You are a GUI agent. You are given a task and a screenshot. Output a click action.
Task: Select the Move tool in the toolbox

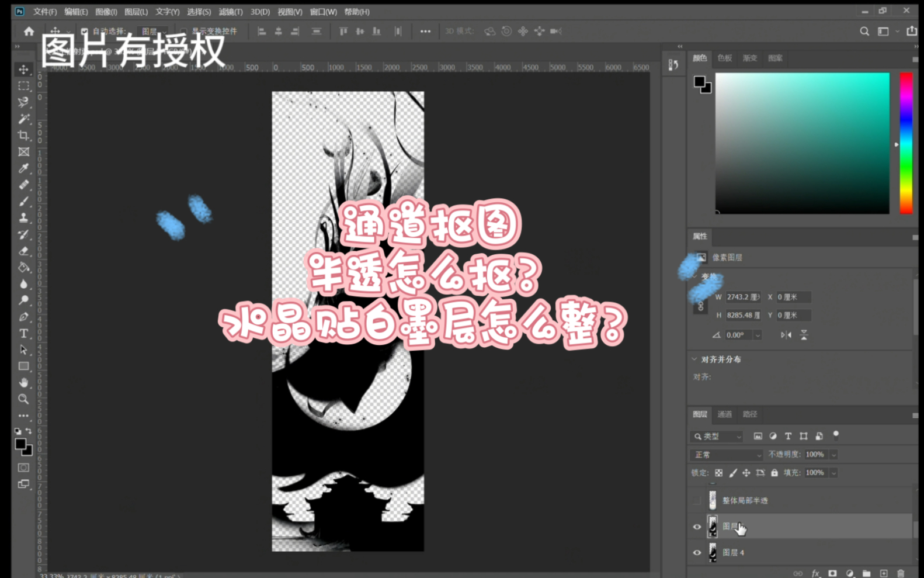click(x=23, y=70)
